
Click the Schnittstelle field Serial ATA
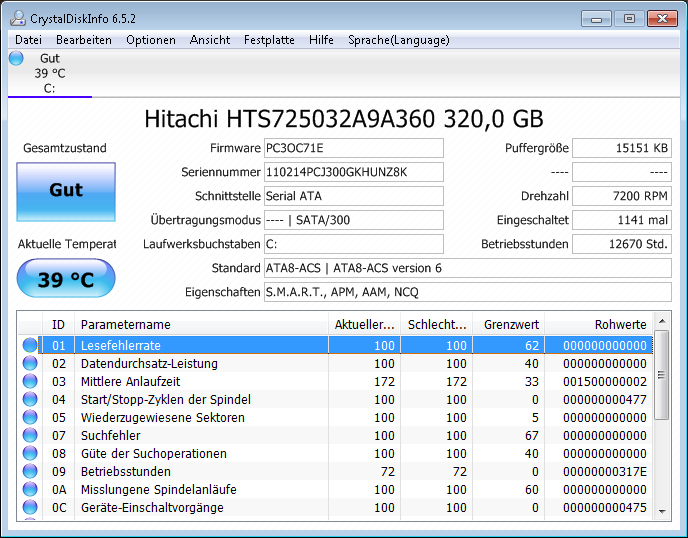[354, 196]
